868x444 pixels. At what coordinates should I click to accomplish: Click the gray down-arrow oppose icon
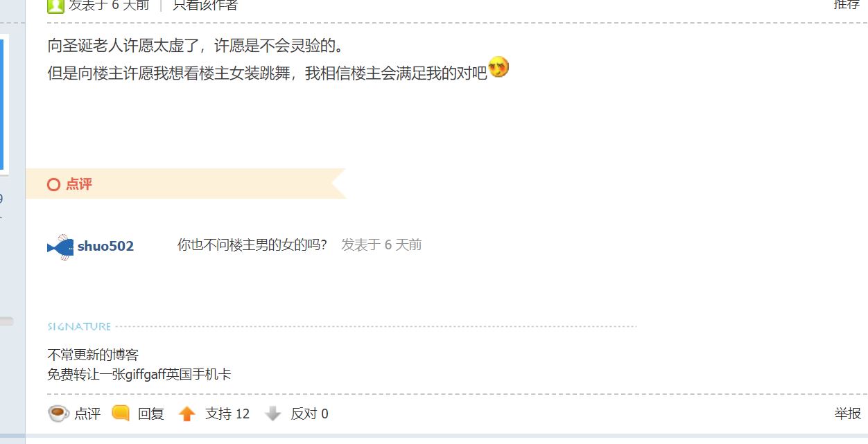pos(273,414)
